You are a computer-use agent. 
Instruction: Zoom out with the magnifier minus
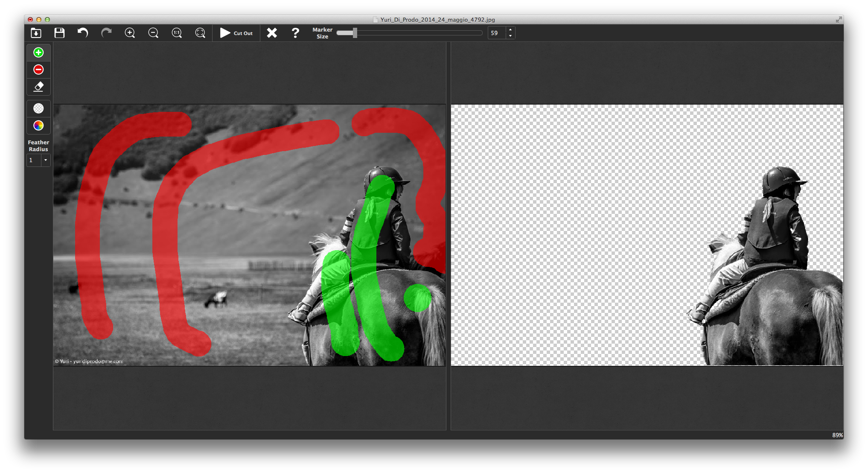(x=153, y=33)
